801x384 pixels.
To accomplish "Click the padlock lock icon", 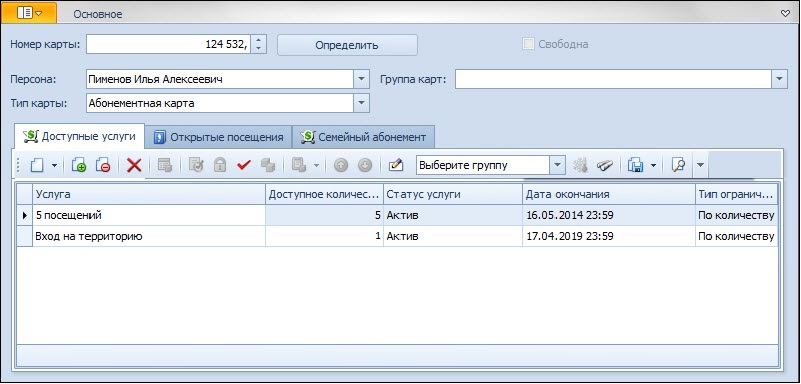I will 220,165.
